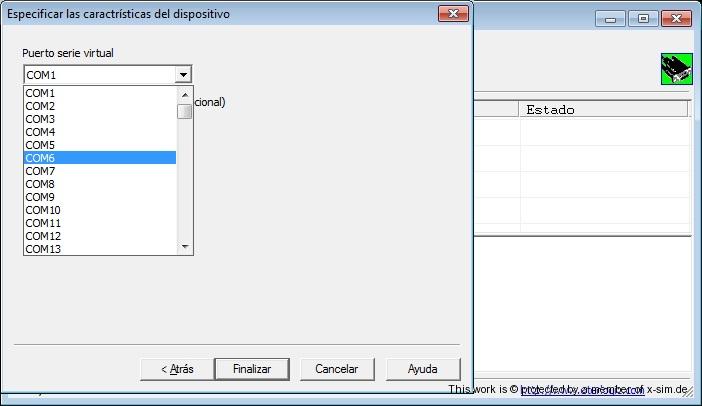Cancel the wizard with Cancelar

pyautogui.click(x=337, y=369)
